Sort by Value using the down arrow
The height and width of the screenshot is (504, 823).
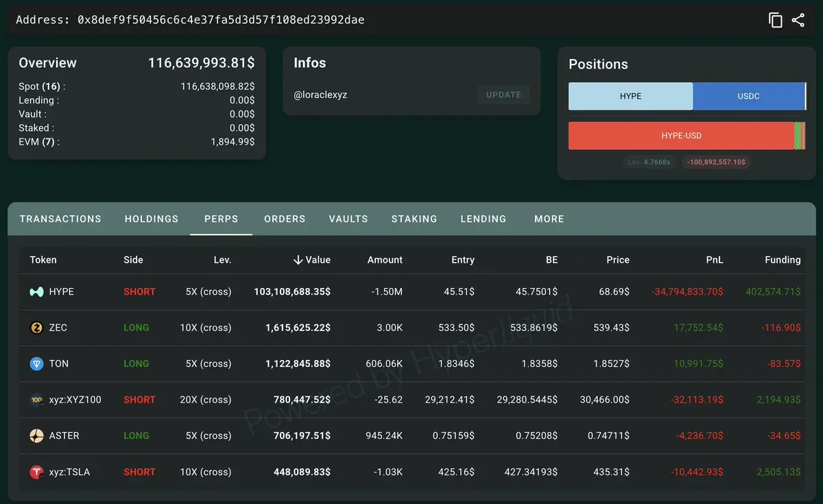[298, 260]
